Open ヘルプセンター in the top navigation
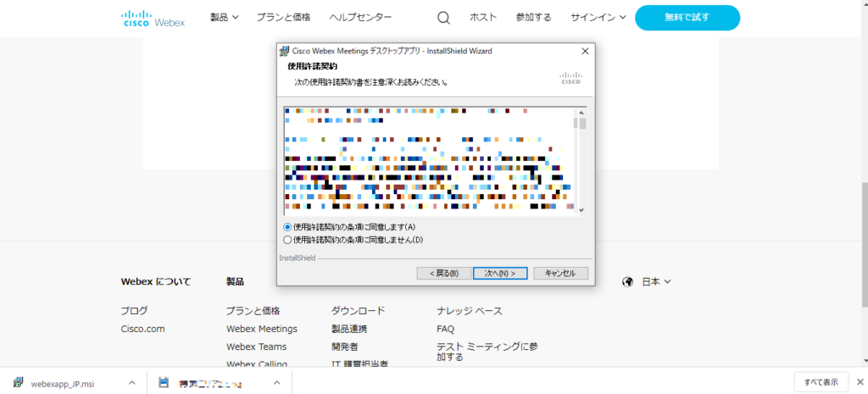Image resolution: width=868 pixels, height=394 pixels. click(x=360, y=17)
